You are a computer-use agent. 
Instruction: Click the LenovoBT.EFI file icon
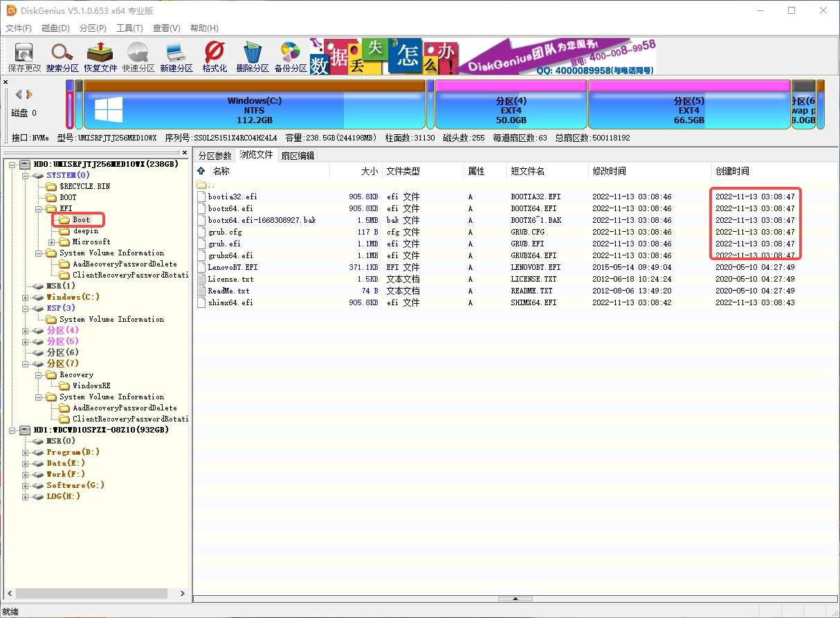click(201, 267)
